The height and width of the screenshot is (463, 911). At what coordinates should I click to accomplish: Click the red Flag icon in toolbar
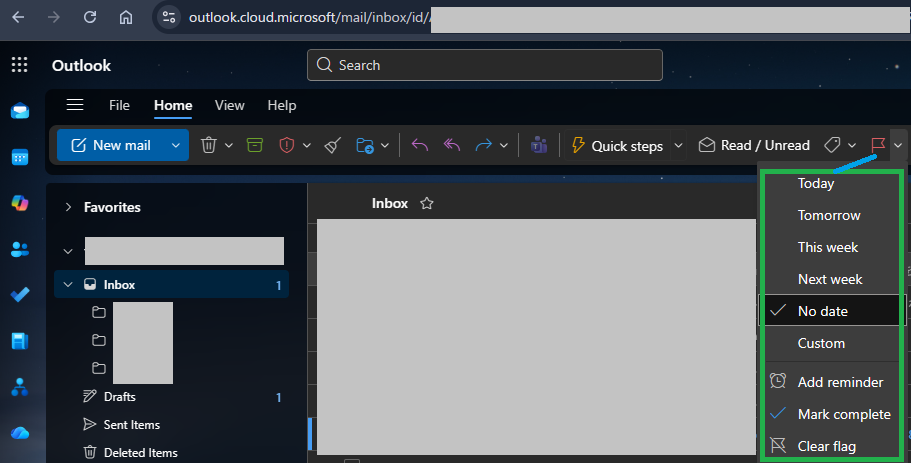(878, 145)
